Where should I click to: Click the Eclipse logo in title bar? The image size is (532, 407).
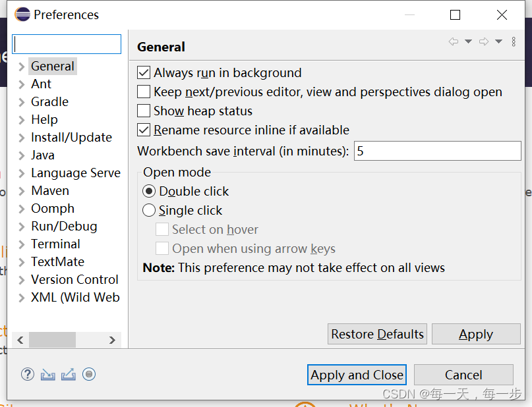[x=22, y=14]
